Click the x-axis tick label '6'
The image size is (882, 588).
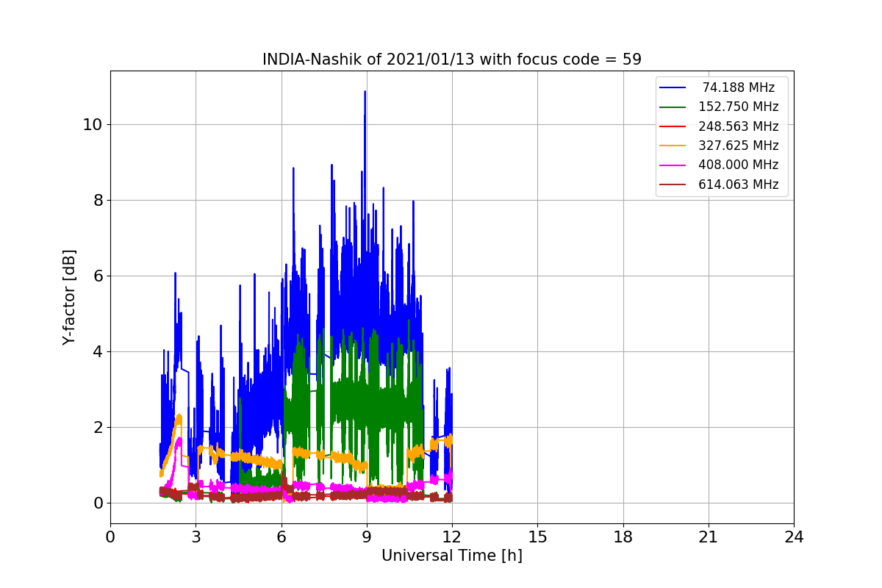point(281,537)
